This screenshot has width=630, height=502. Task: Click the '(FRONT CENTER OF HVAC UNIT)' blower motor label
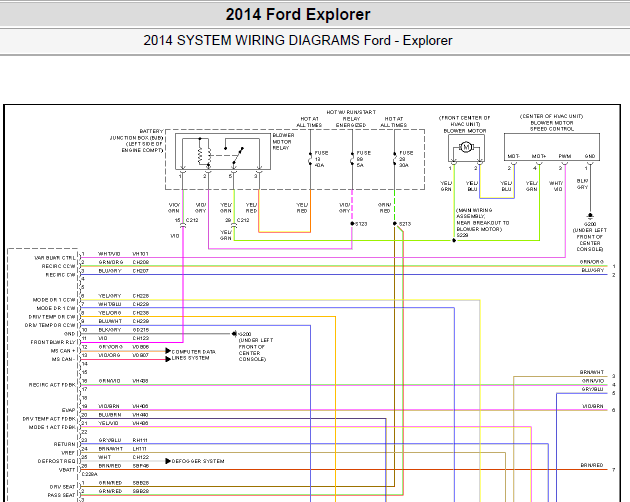tap(465, 121)
